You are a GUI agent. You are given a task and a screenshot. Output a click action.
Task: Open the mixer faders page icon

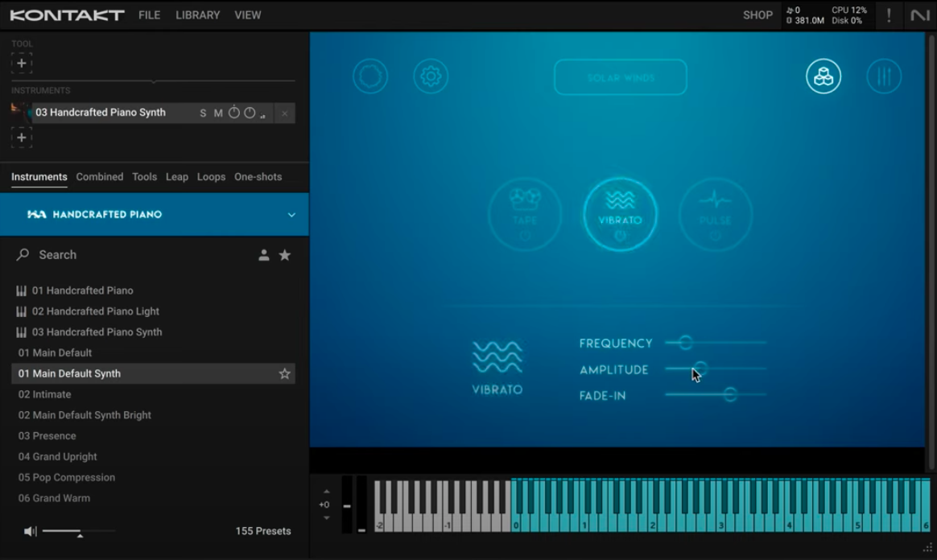coord(884,76)
